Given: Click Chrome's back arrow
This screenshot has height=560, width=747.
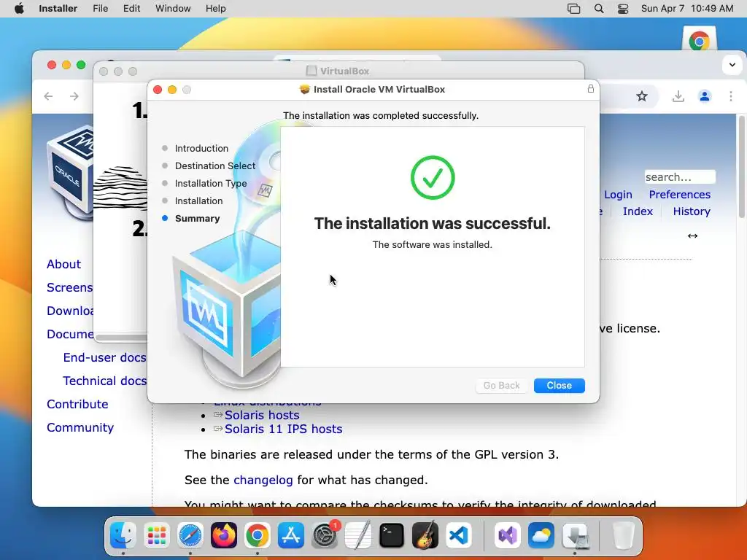Looking at the screenshot, I should (x=48, y=96).
